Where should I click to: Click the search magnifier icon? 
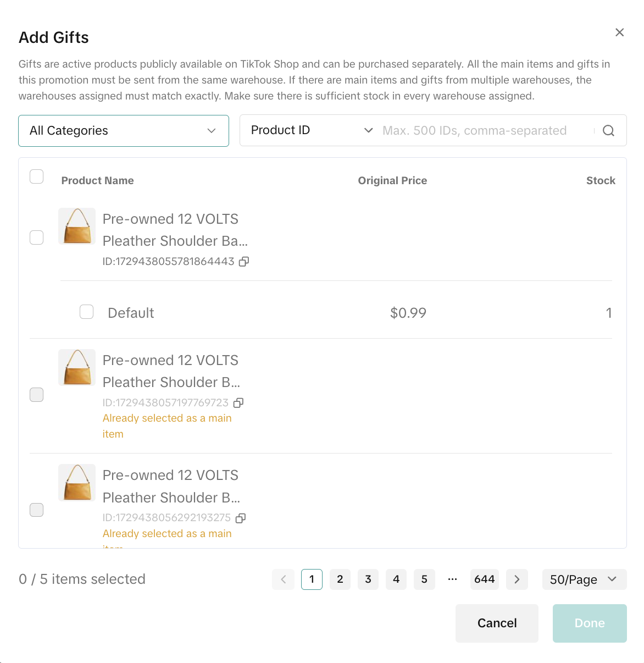(608, 131)
